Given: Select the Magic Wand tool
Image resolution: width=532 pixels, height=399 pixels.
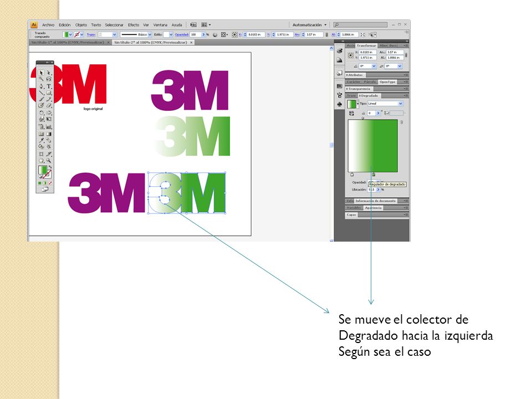Looking at the screenshot, I should point(41,79).
